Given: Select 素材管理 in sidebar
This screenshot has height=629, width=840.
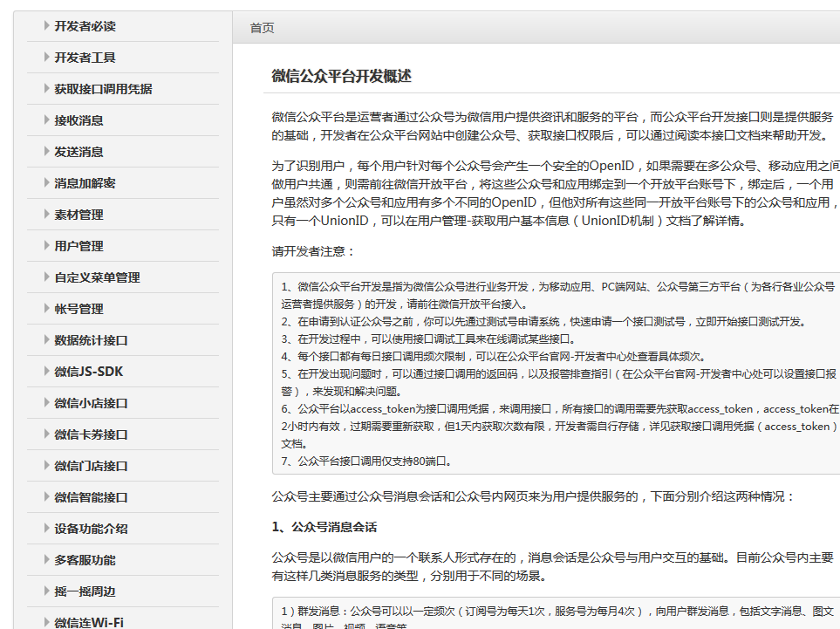Looking at the screenshot, I should (79, 215).
